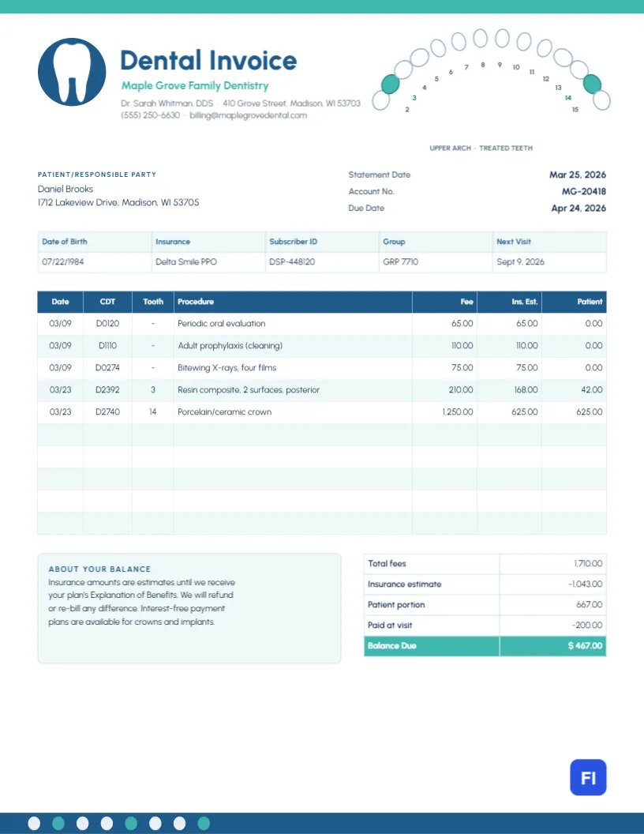Click the 1,250.00 crown fee
Viewport: 644px width, 834px height.
pos(458,411)
